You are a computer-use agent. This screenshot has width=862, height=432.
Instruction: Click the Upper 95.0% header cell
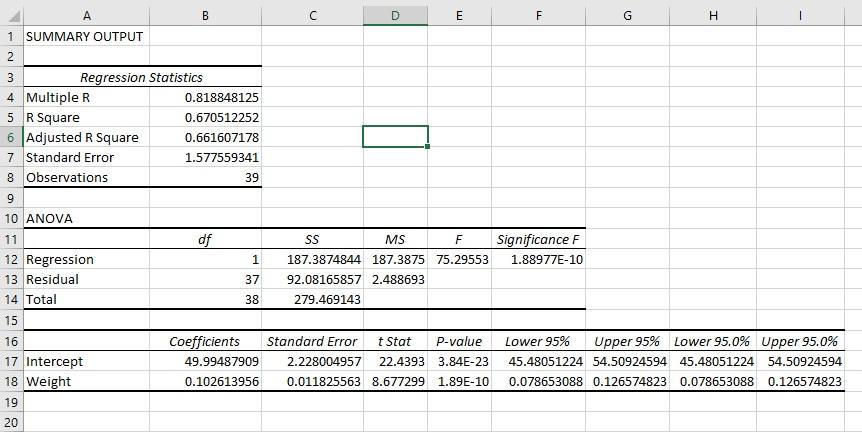800,341
